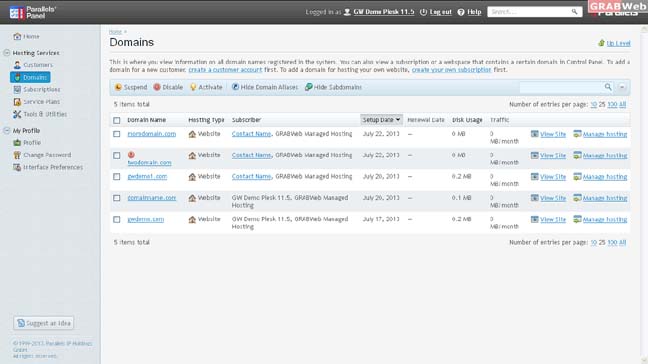Sort by the Setup Date column dropdown
The height and width of the screenshot is (364, 648).
pos(381,120)
